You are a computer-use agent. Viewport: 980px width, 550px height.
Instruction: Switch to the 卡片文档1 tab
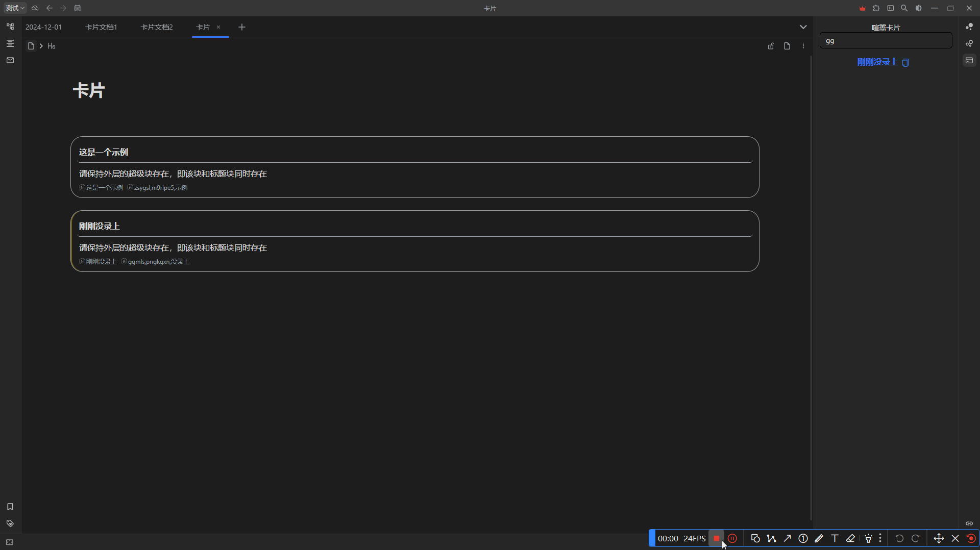coord(101,27)
